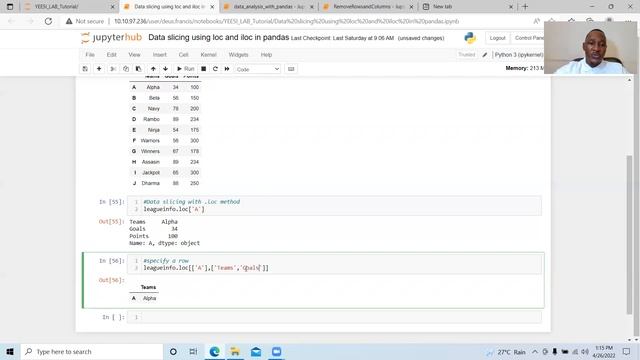Show hidden system tray icons chevron
This screenshot has height=360, width=640.
pyautogui.click(x=534, y=352)
